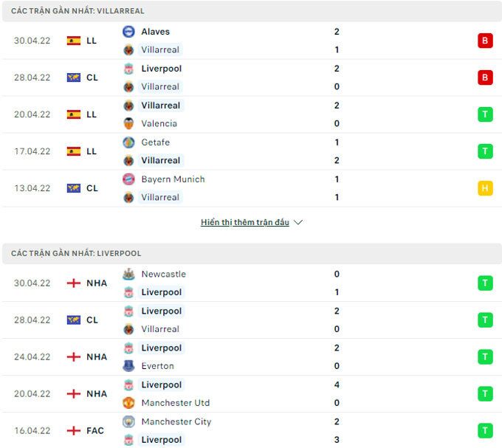
Task: Click the Everton club crest icon
Action: tap(128, 365)
